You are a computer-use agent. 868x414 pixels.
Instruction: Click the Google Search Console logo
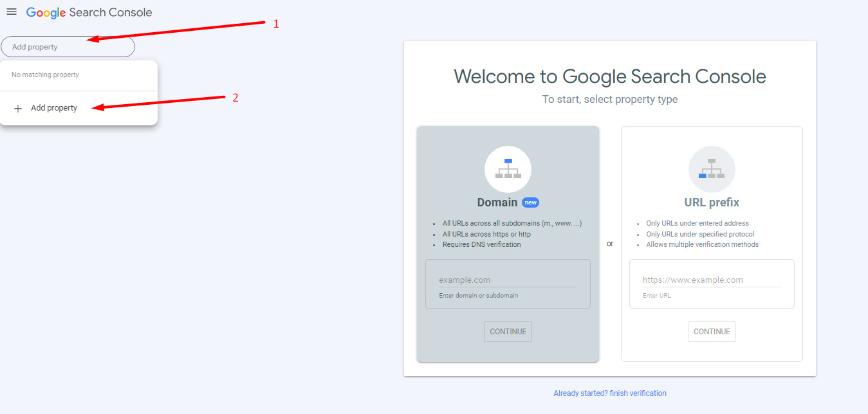point(89,12)
